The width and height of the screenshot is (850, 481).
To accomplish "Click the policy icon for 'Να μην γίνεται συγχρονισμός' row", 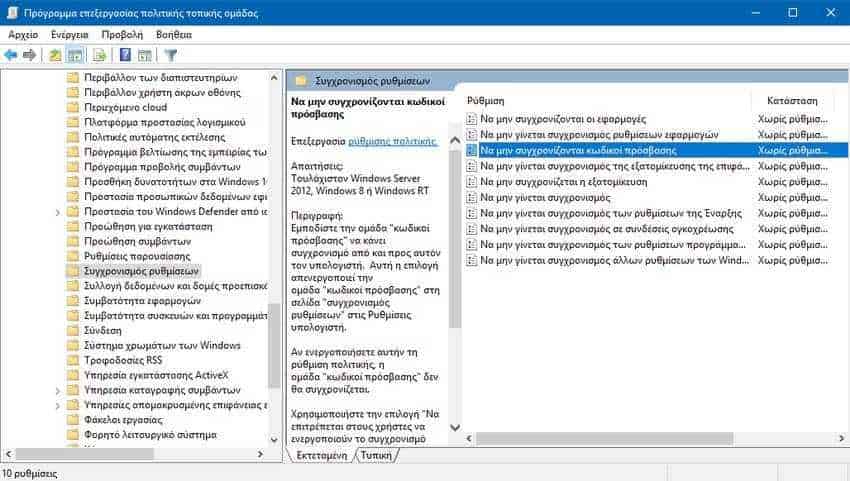I will [x=472, y=197].
